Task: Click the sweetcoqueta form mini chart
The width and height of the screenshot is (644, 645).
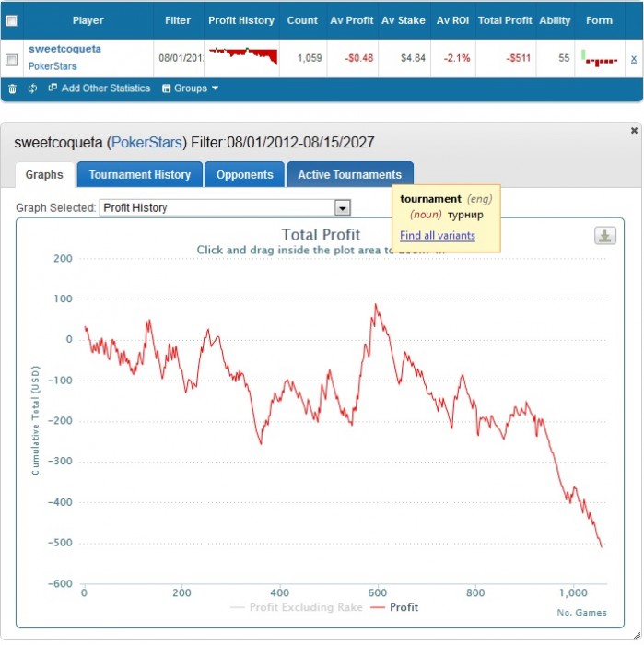Action: [599, 58]
